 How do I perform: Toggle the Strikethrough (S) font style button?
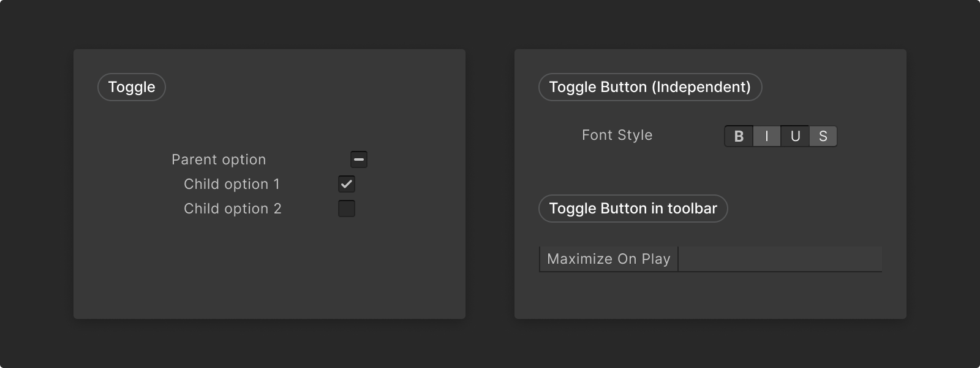[x=823, y=136]
